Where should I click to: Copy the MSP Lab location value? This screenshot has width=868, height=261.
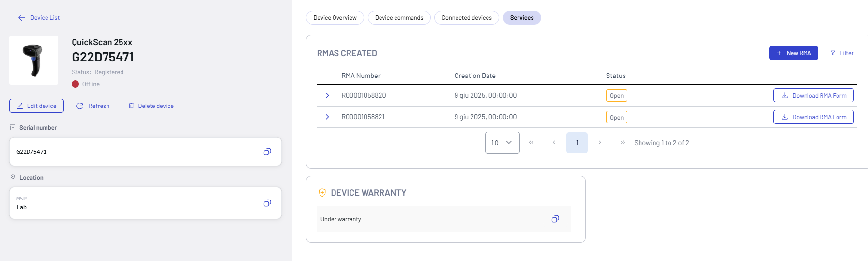pyautogui.click(x=267, y=203)
